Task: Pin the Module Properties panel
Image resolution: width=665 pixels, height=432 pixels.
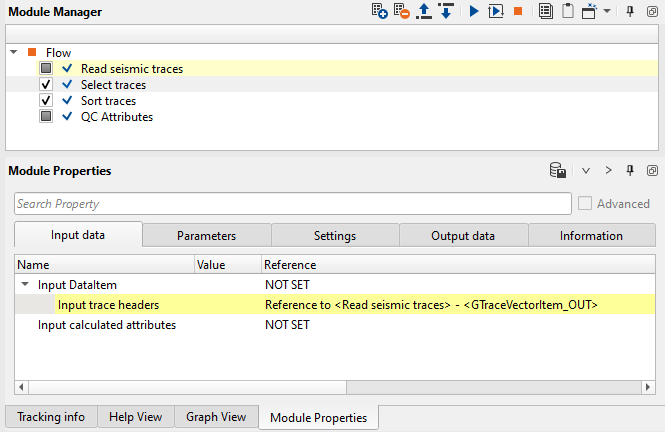Action: 630,171
